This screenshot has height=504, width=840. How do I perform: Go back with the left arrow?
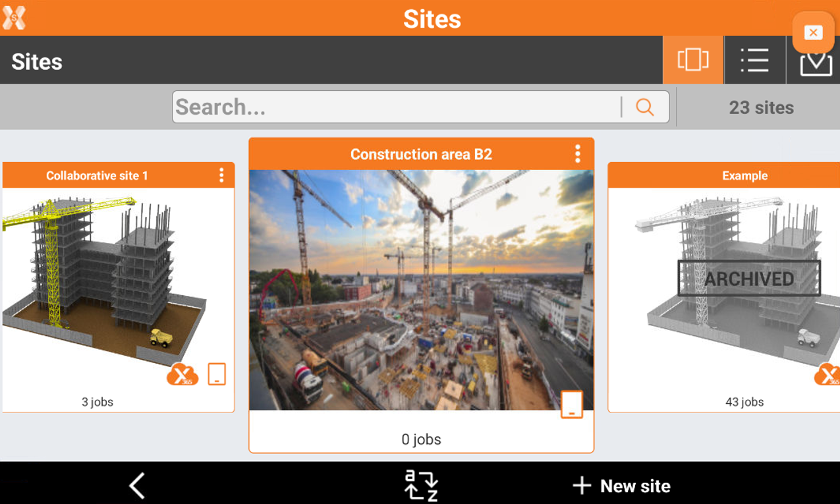coord(137,486)
